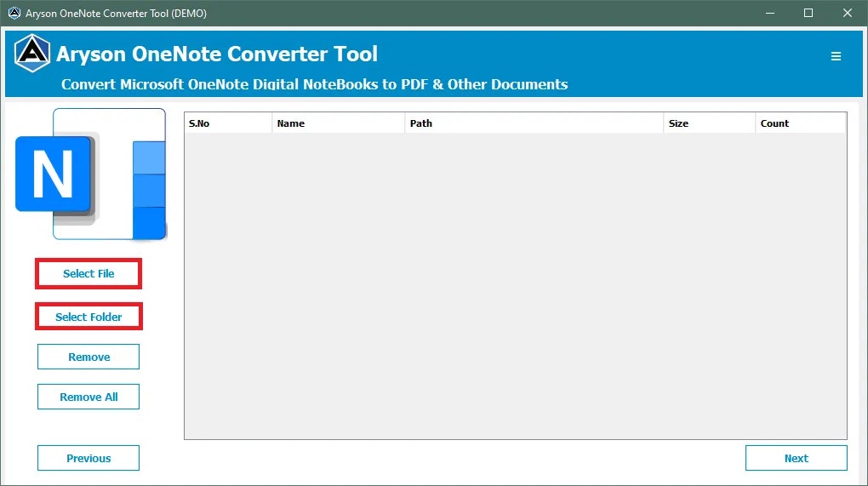The width and height of the screenshot is (868, 486).
Task: Click the Path column header
Action: (534, 123)
